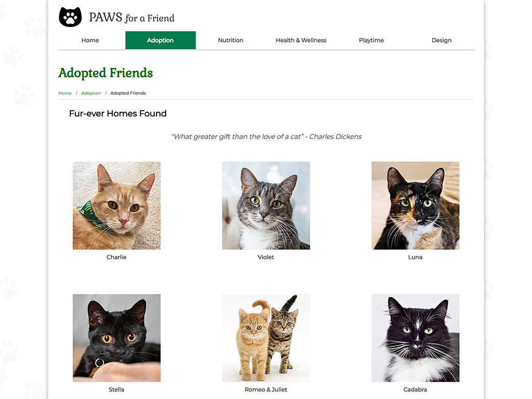The image size is (532, 399).
Task: Navigate to the Home tab
Action: [90, 40]
